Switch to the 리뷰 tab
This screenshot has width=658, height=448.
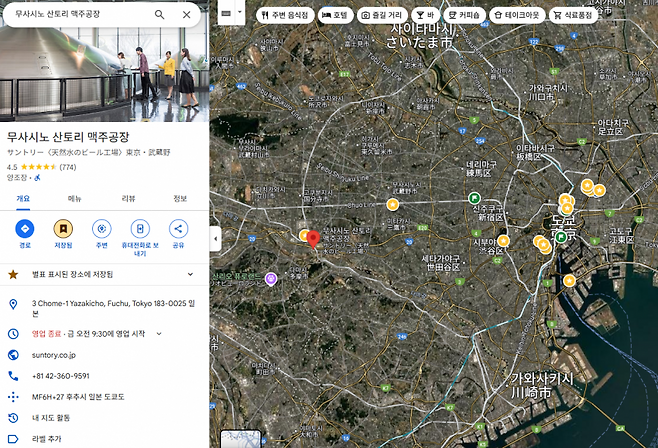(x=128, y=198)
